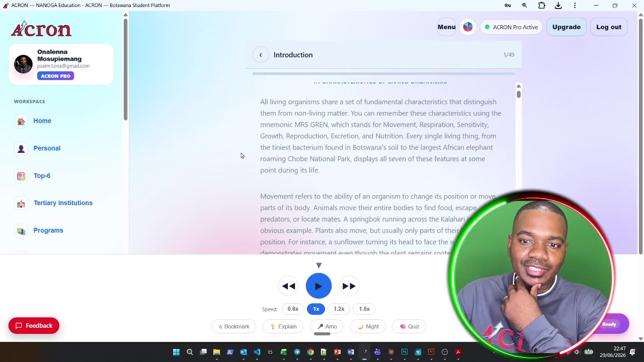This screenshot has width=644, height=362.
Task: Open Illustrator from the taskbar
Action: click(431, 352)
